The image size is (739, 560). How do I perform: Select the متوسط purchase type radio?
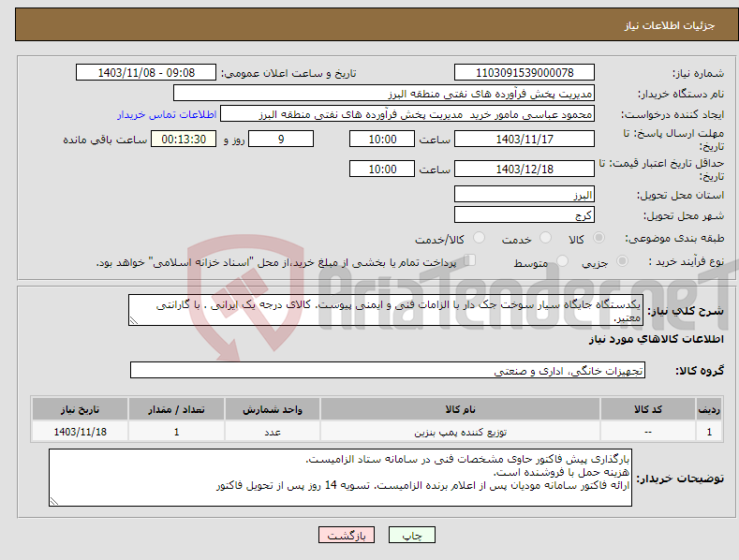[x=562, y=261]
